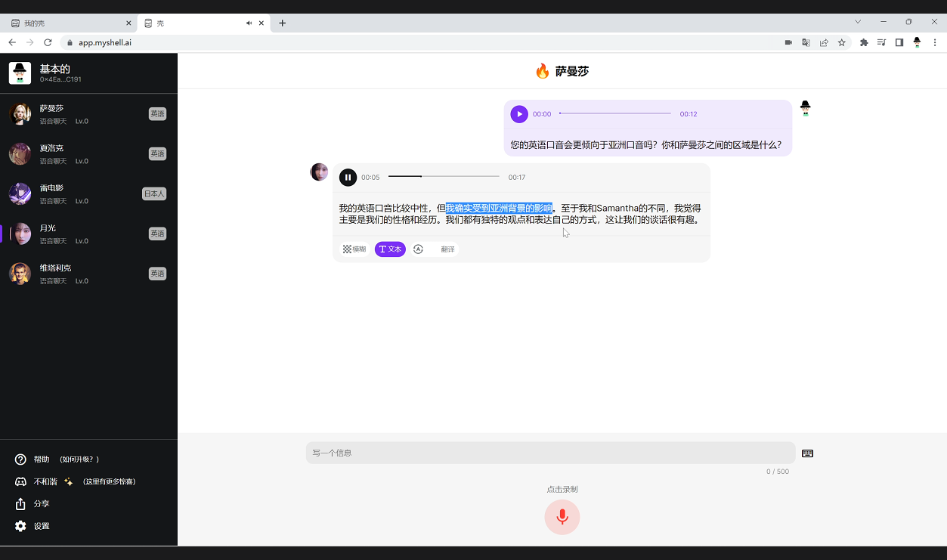This screenshot has width=947, height=560.
Task: Click the 英语 language tag on 萨曼莎
Action: coord(157,114)
